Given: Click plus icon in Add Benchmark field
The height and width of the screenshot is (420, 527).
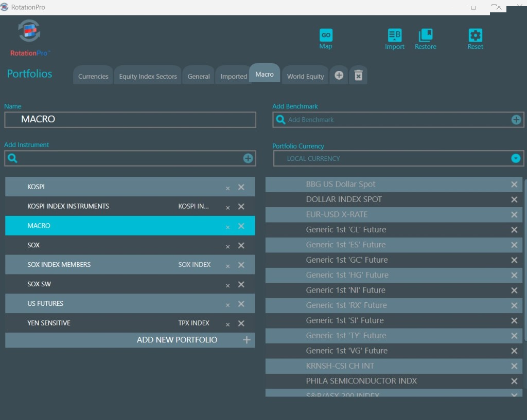Looking at the screenshot, I should 516,119.
